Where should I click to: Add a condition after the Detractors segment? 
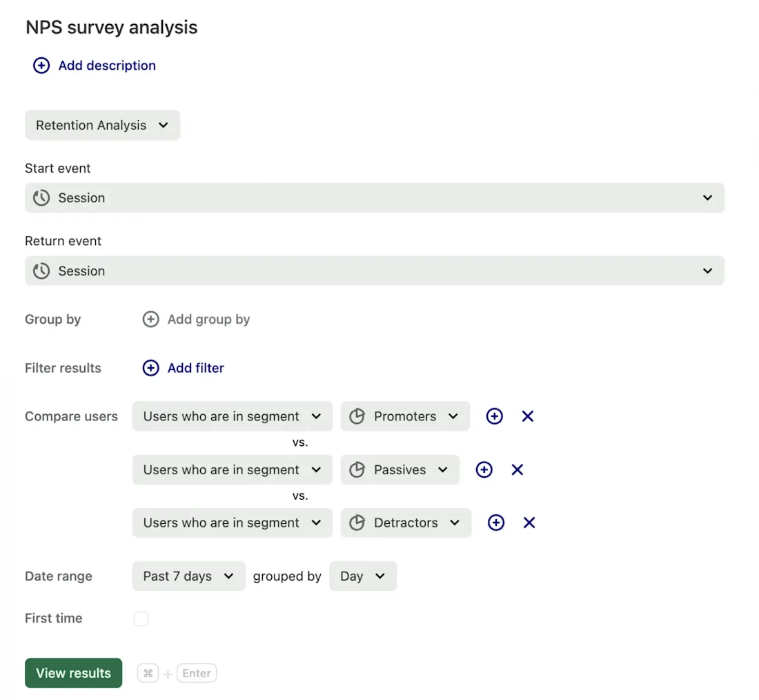click(x=496, y=523)
